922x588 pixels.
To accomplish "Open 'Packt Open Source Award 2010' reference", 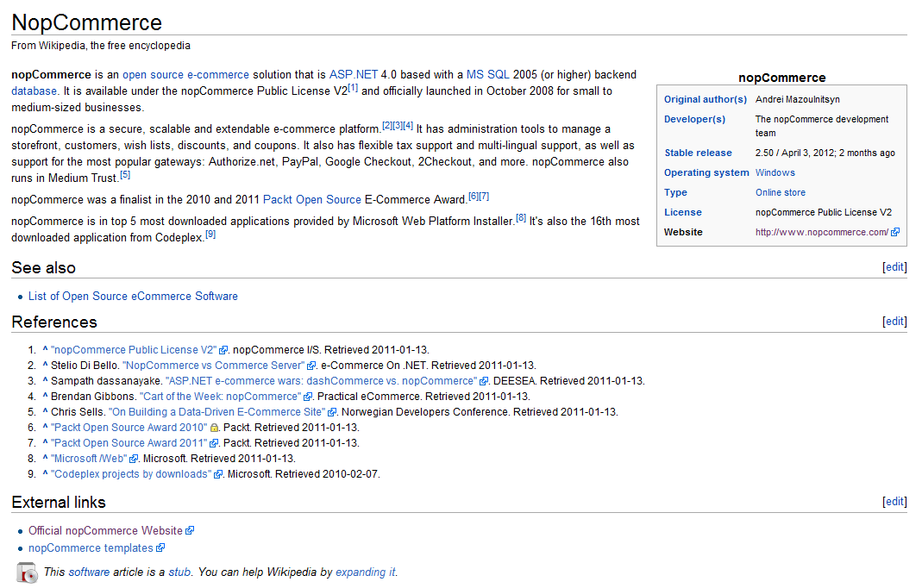I will (x=129, y=428).
